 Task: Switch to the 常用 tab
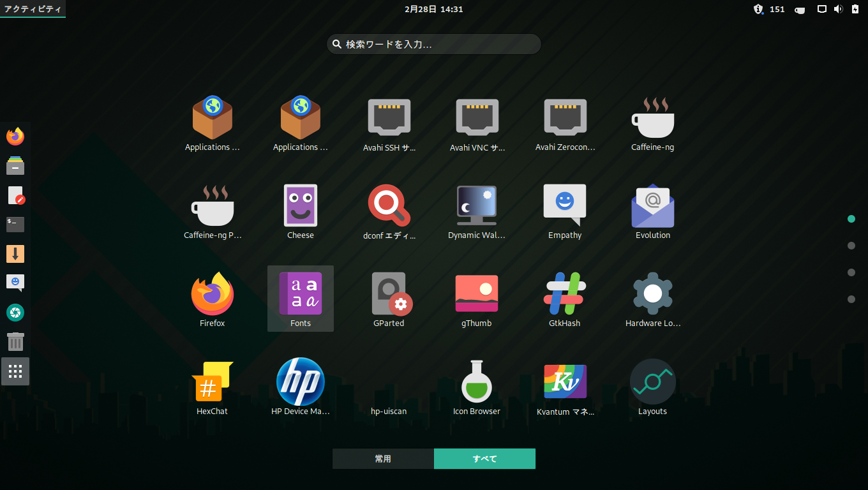pyautogui.click(x=383, y=459)
